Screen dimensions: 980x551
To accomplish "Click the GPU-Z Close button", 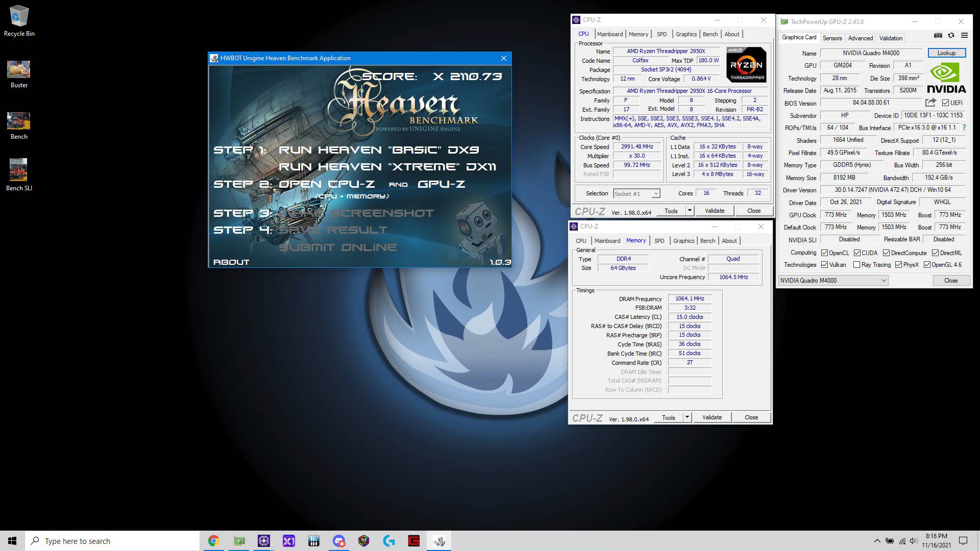I will point(951,281).
